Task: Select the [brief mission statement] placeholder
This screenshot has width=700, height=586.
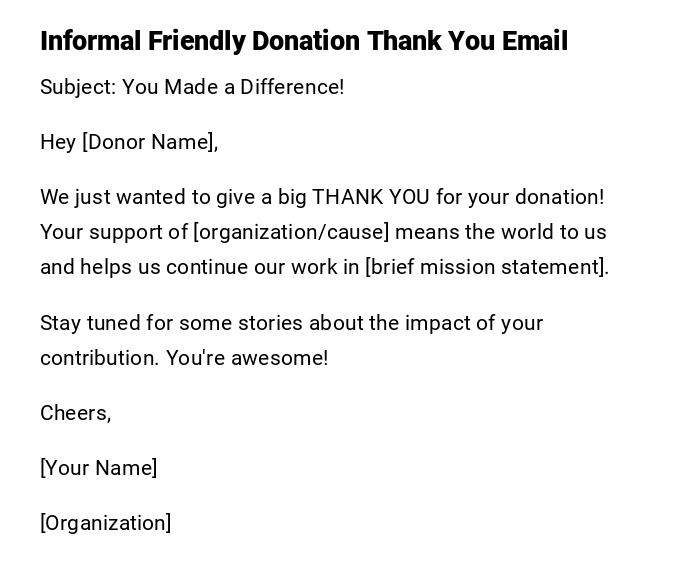Action: [485, 267]
